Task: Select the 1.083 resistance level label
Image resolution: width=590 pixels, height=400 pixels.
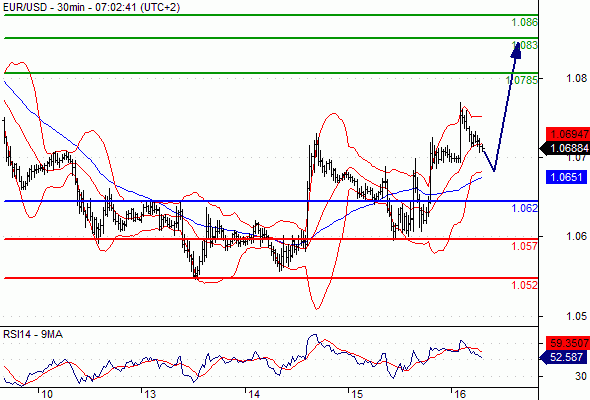Action: pyautogui.click(x=525, y=46)
